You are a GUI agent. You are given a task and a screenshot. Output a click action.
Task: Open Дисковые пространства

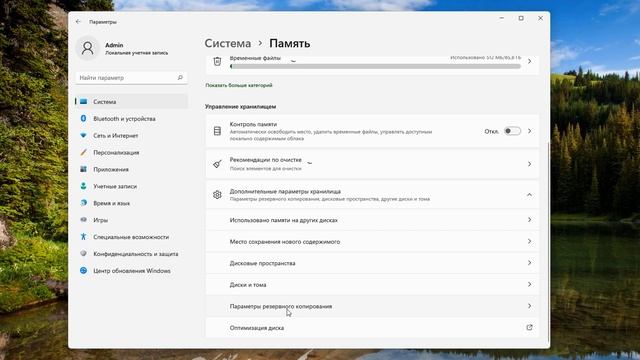pyautogui.click(x=372, y=263)
